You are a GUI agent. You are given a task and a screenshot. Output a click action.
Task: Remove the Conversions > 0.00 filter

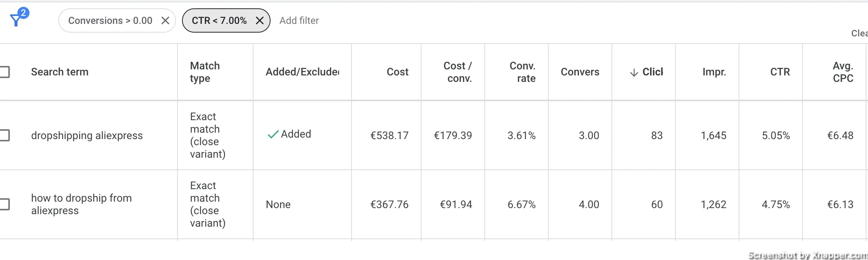(165, 20)
